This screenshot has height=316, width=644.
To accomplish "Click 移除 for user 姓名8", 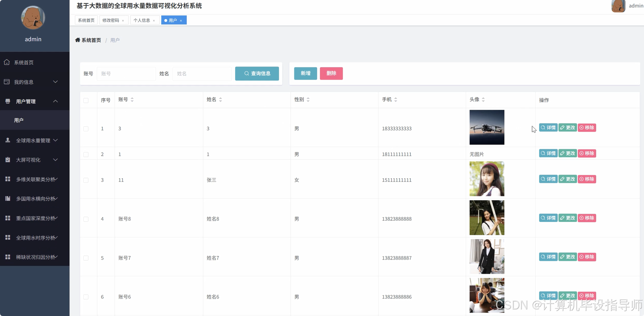I will point(587,218).
